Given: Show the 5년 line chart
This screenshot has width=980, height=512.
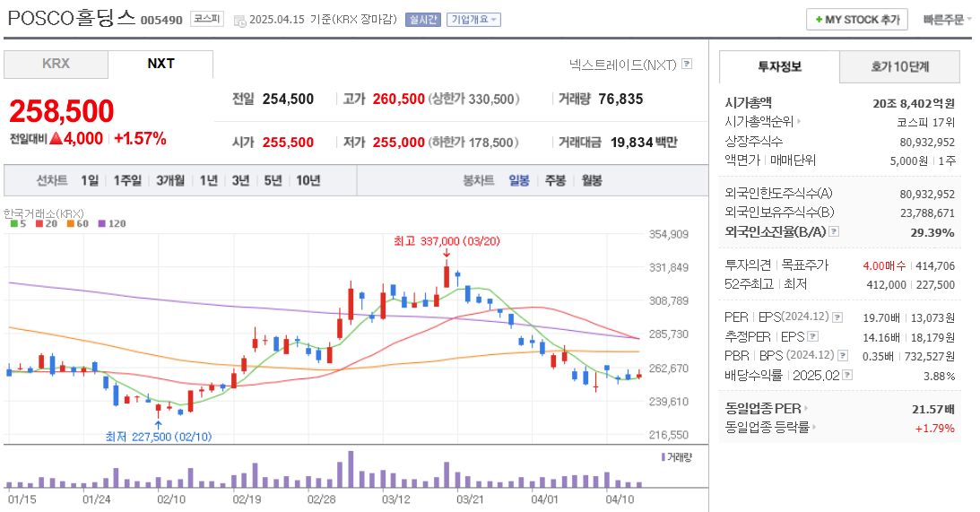Looking at the screenshot, I should [x=273, y=180].
